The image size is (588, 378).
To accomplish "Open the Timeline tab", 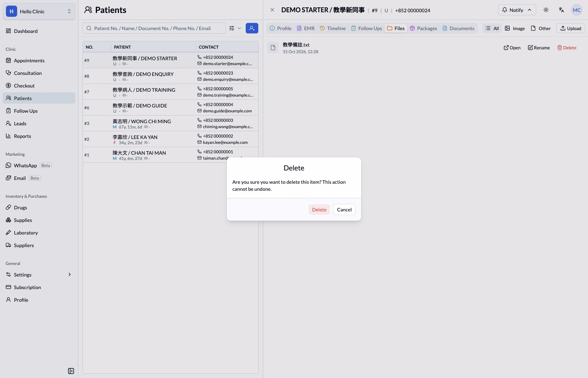I will (x=332, y=28).
